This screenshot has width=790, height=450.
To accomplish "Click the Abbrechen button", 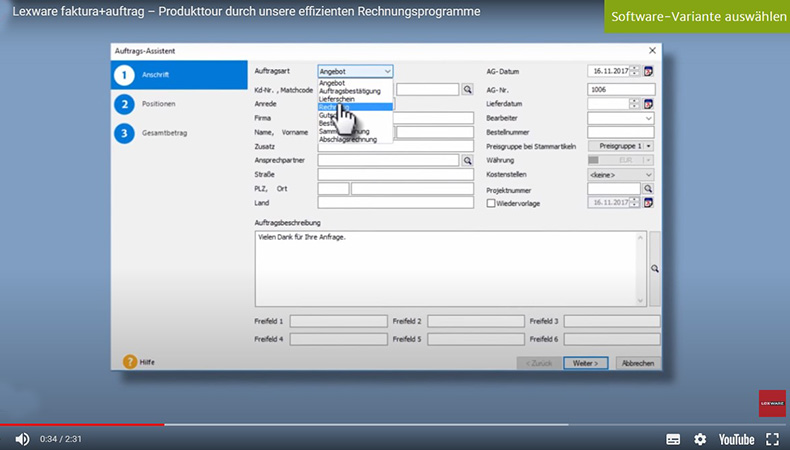I will point(638,363).
